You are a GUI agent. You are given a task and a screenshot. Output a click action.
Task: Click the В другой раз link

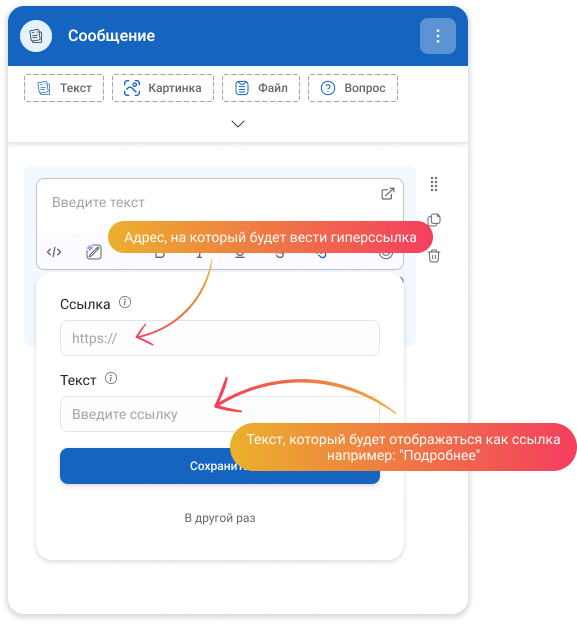pyautogui.click(x=220, y=518)
